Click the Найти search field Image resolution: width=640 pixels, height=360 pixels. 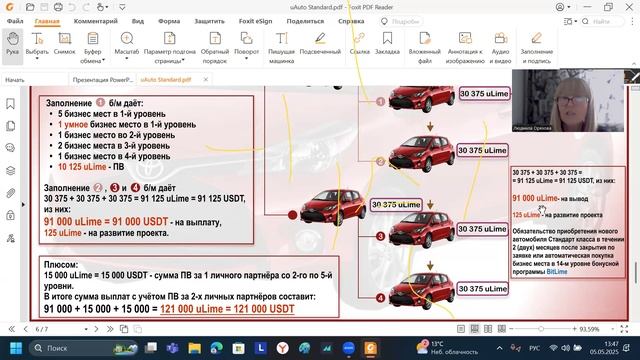602,21
